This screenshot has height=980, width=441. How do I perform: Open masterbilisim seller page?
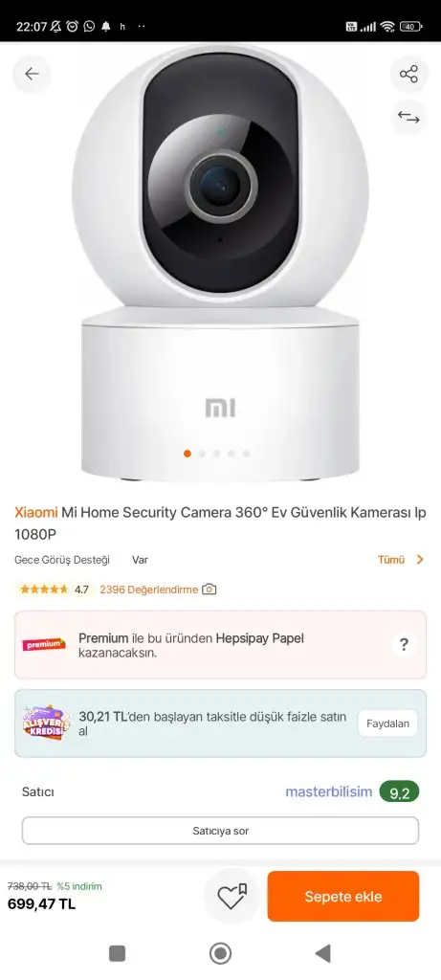(328, 791)
